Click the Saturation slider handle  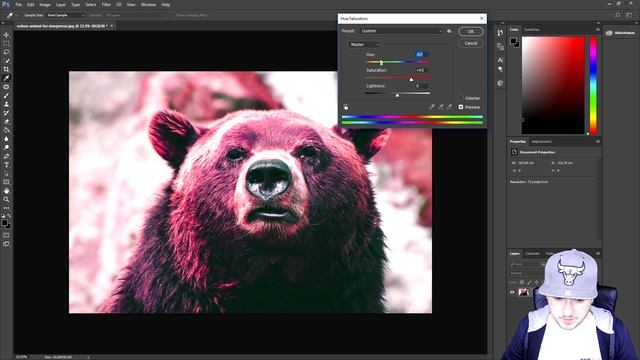pyautogui.click(x=411, y=79)
